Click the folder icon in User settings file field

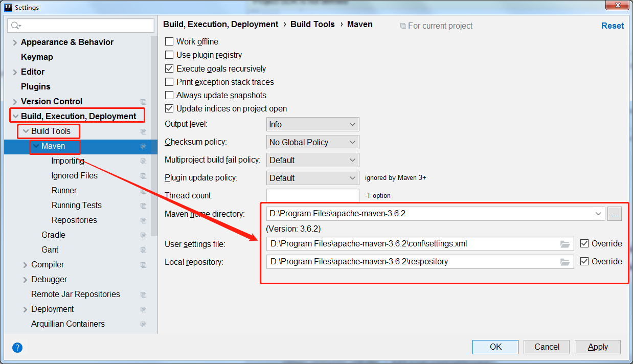click(564, 244)
